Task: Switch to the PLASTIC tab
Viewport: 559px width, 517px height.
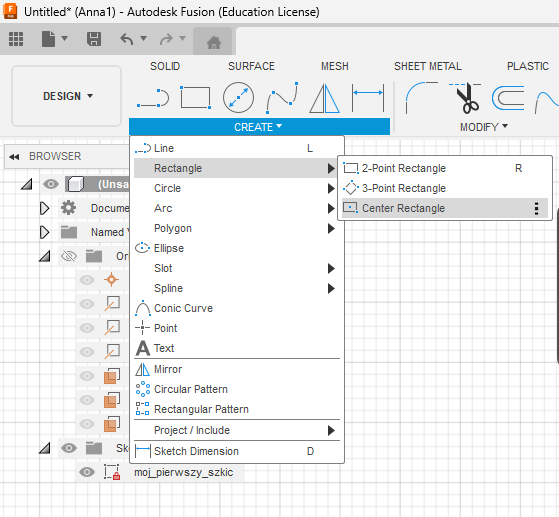Action: click(528, 66)
